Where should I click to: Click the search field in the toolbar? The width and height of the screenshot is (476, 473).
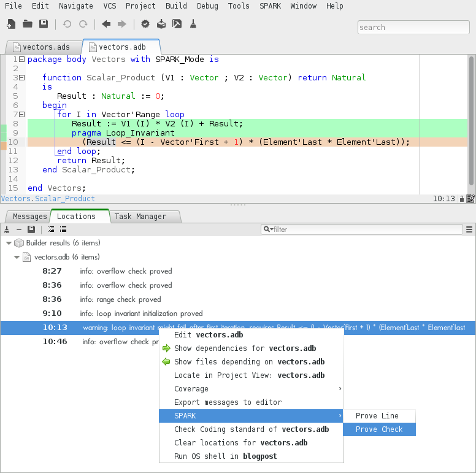point(414,27)
